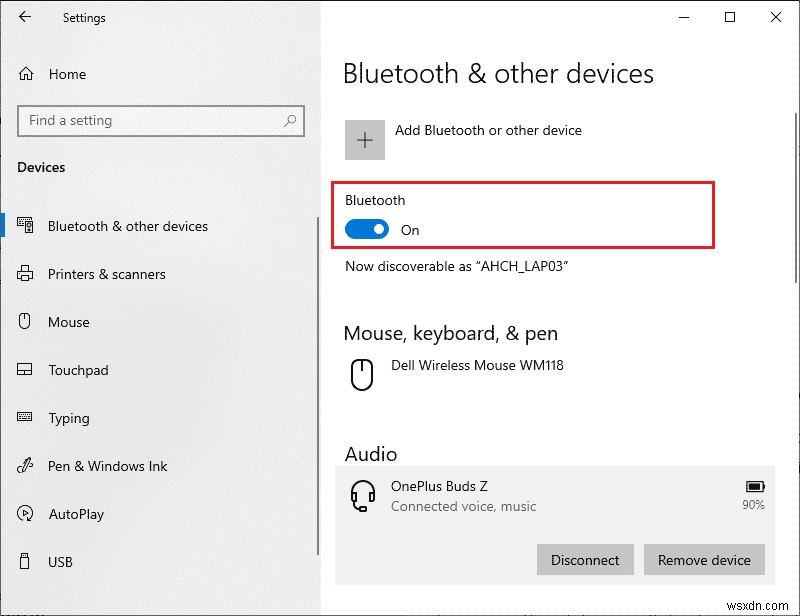Screen dimensions: 800x616
Task: Open USB settings
Action: [59, 562]
